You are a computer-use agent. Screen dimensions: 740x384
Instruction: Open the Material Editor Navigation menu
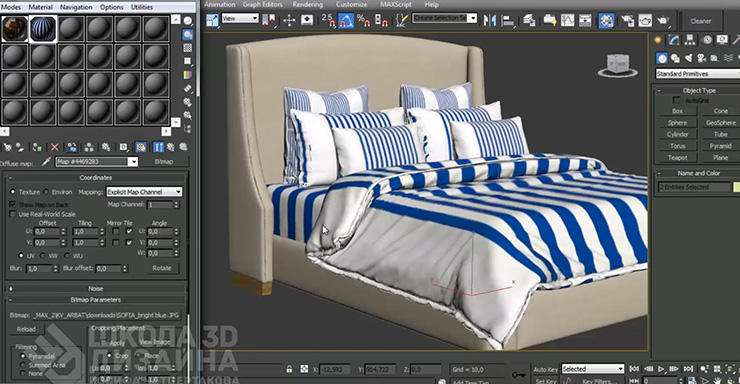pos(76,7)
